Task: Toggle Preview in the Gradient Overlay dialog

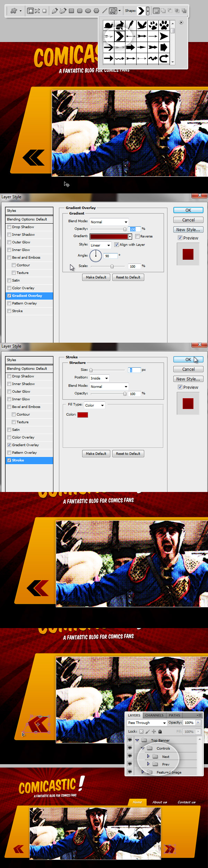Action: point(180,238)
